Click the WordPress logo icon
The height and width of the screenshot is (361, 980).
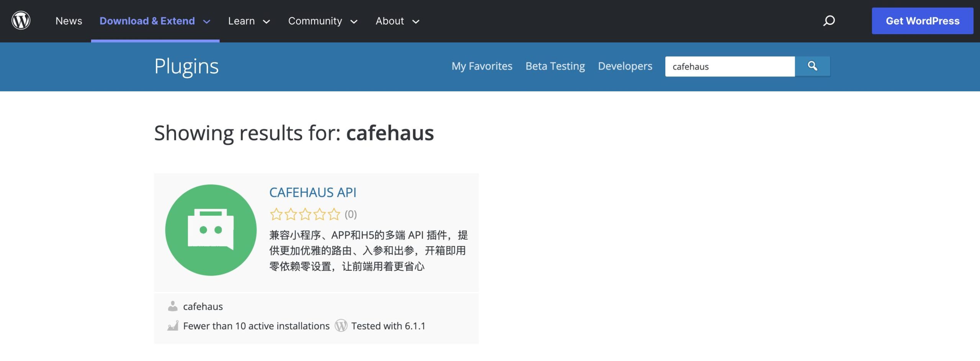[21, 21]
